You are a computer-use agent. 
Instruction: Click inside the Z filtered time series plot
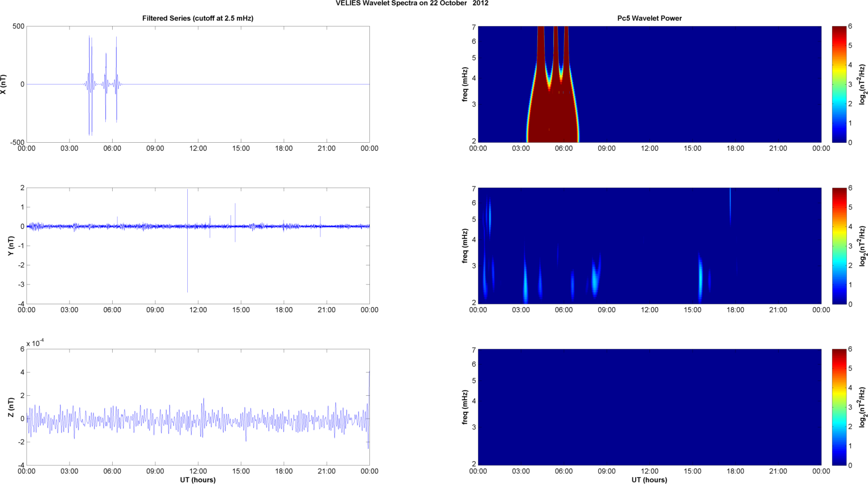coord(198,407)
